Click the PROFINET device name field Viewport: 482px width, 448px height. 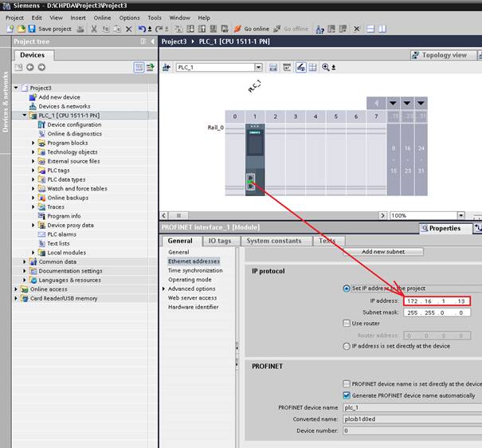click(x=412, y=408)
